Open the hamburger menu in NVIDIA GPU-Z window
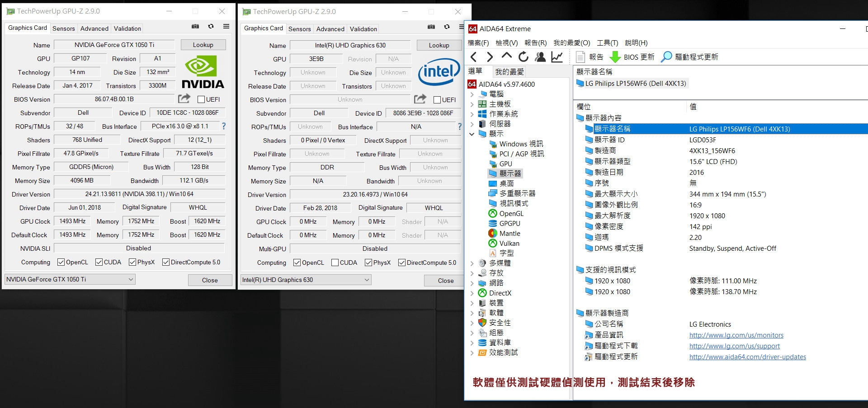 click(226, 27)
